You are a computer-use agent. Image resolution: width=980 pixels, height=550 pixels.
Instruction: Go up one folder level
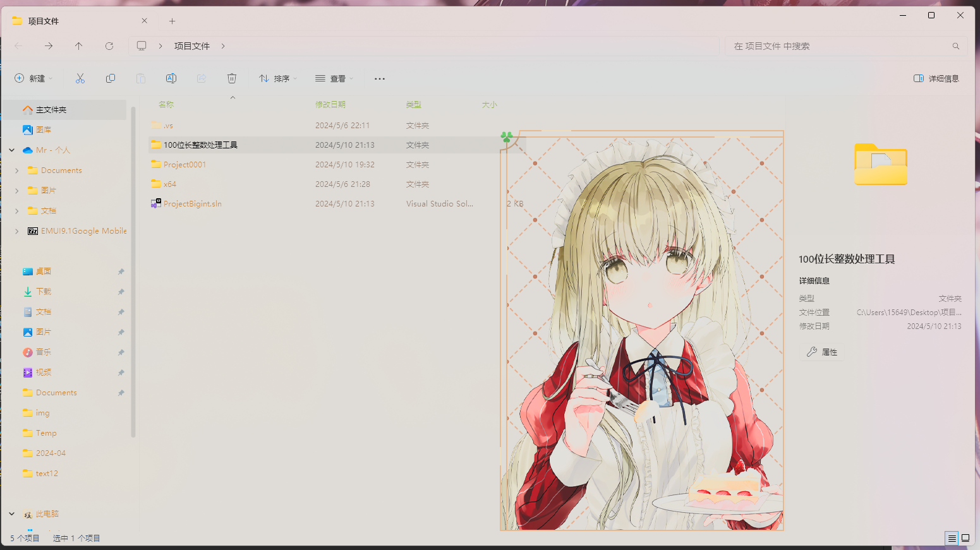(79, 46)
